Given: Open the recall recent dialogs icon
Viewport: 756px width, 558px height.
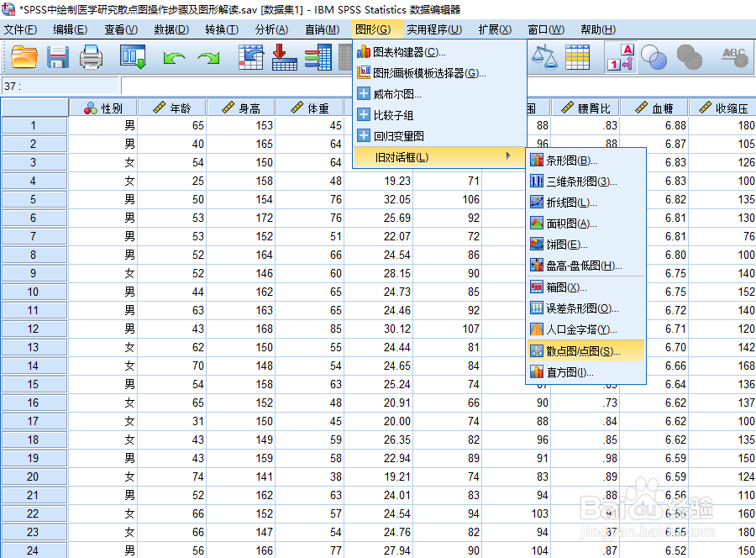Looking at the screenshot, I should (133, 57).
